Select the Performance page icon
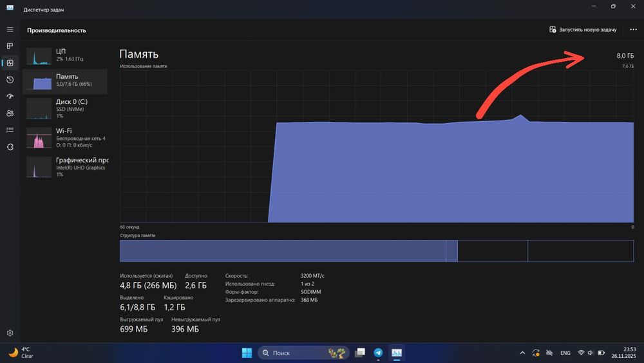Image resolution: width=644 pixels, height=363 pixels. [x=10, y=63]
